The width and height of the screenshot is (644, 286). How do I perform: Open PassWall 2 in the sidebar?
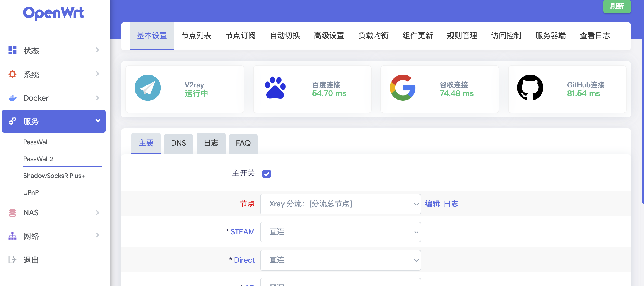pyautogui.click(x=38, y=159)
